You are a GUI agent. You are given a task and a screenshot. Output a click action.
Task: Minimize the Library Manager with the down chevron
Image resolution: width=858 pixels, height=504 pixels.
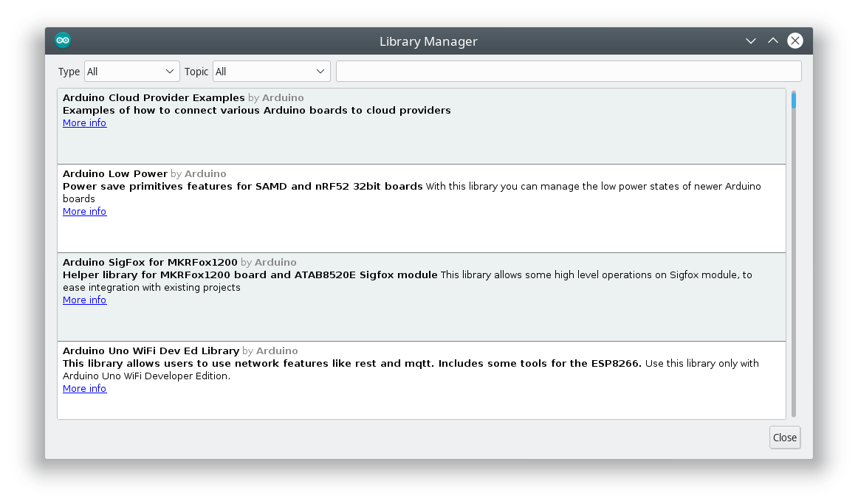[751, 41]
